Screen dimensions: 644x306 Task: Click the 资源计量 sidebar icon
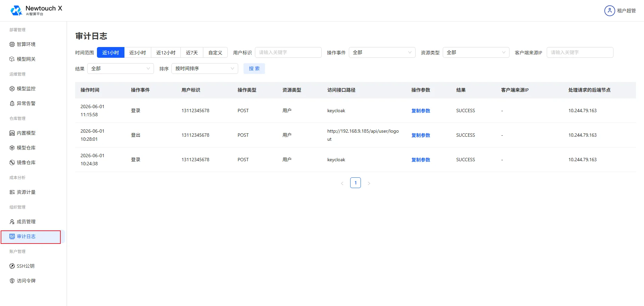click(x=12, y=192)
